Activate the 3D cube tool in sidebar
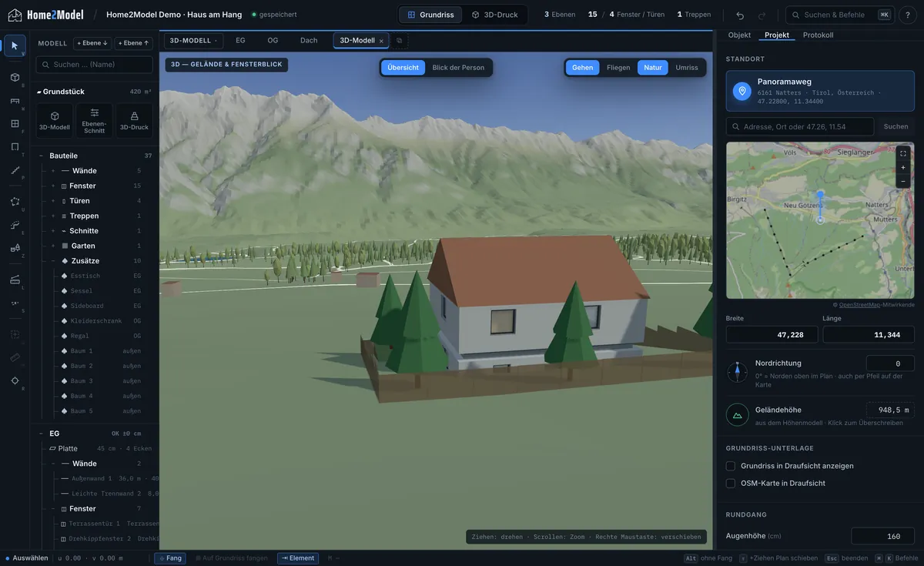The height and width of the screenshot is (566, 924). (x=15, y=77)
